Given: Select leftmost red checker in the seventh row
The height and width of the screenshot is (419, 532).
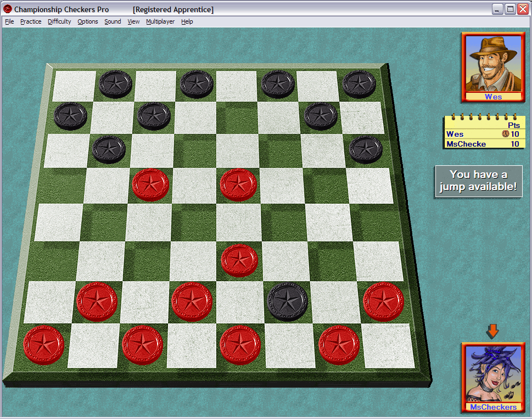Looking at the screenshot, I should click(97, 301).
